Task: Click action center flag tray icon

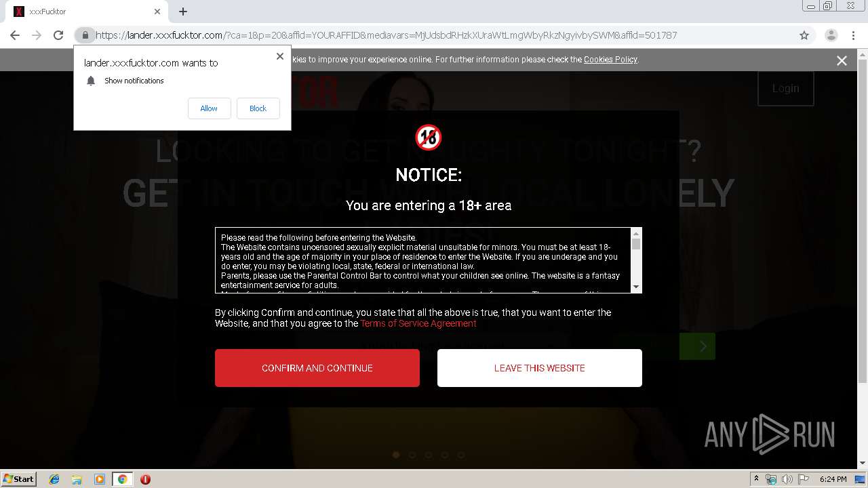Action: point(802,479)
